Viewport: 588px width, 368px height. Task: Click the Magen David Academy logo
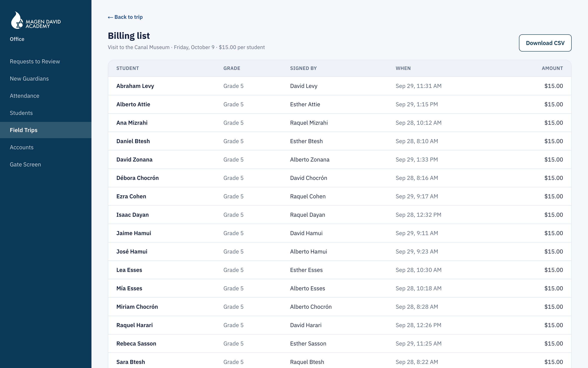(36, 20)
